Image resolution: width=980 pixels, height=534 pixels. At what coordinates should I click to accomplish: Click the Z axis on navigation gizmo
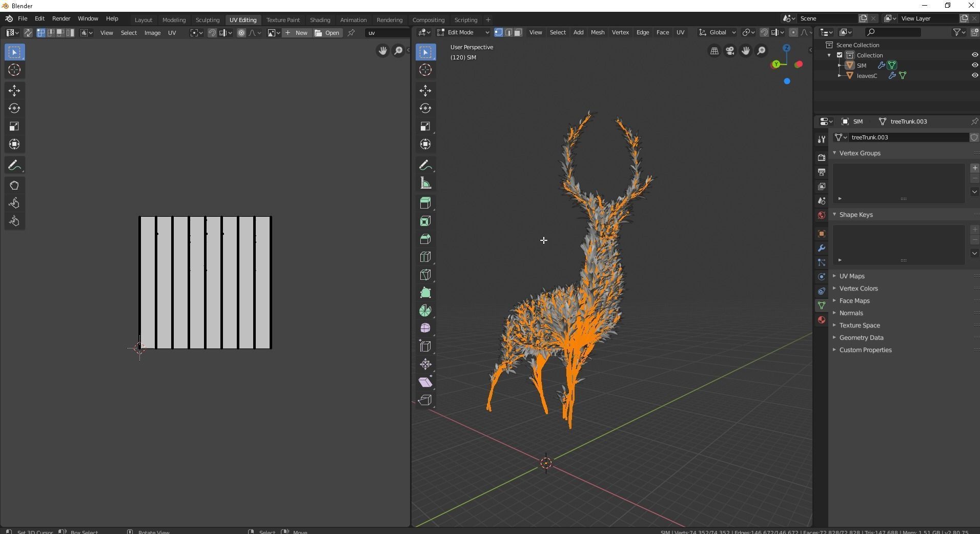[786, 48]
